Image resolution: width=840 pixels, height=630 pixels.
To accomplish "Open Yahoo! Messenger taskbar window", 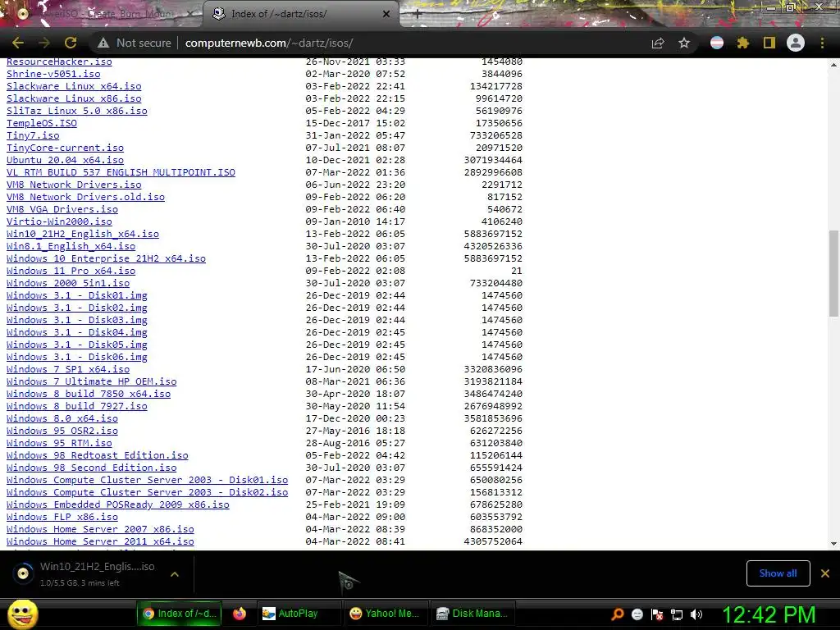I will (386, 614).
